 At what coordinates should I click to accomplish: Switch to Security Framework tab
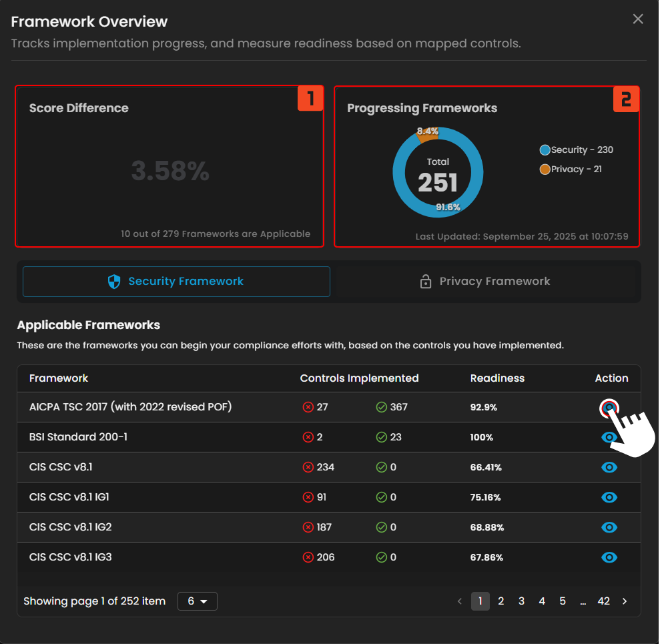(176, 282)
